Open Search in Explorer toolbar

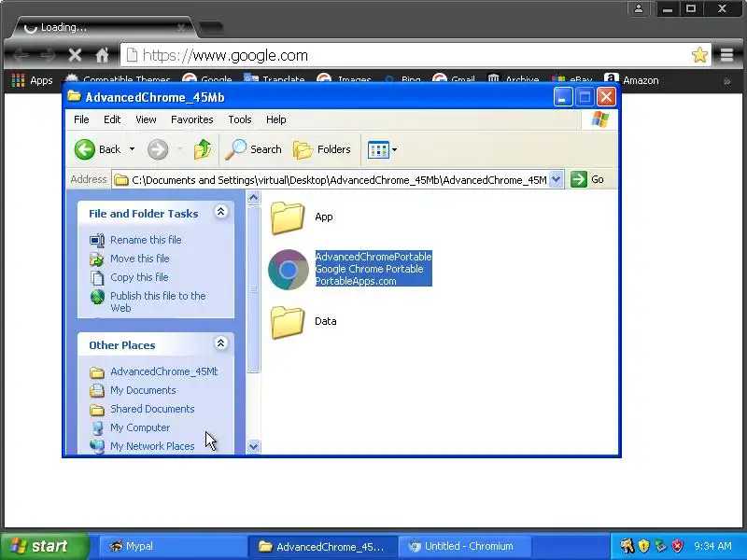click(x=253, y=149)
